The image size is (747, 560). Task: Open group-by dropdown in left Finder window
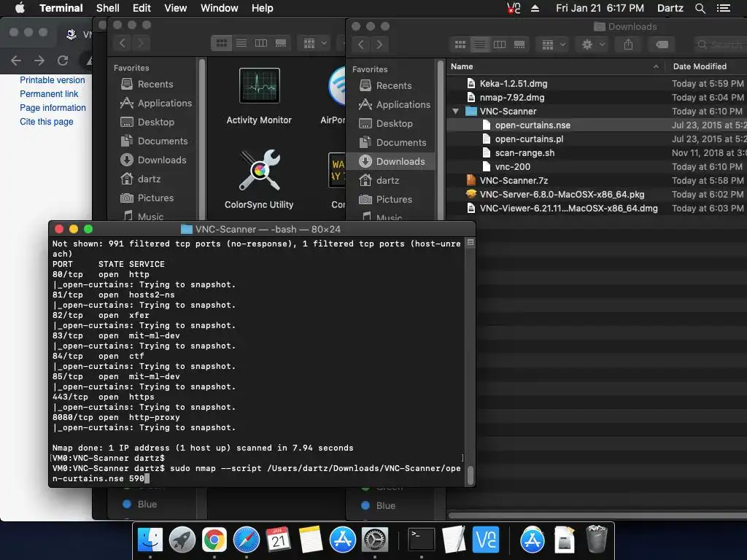[x=314, y=43]
